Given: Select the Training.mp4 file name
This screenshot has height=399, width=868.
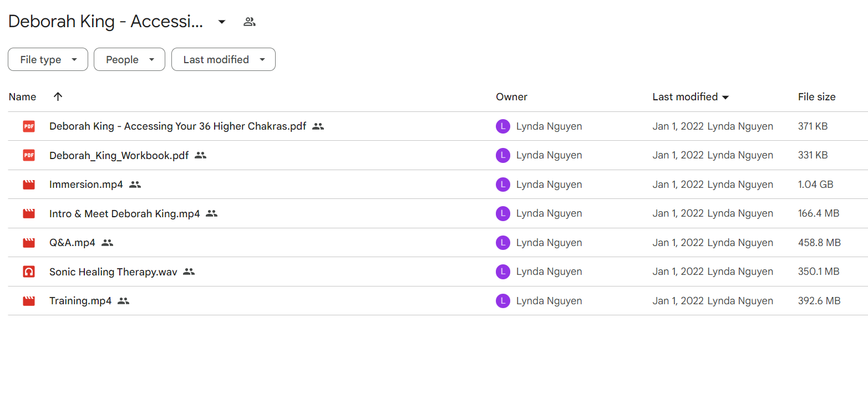Looking at the screenshot, I should click(80, 301).
